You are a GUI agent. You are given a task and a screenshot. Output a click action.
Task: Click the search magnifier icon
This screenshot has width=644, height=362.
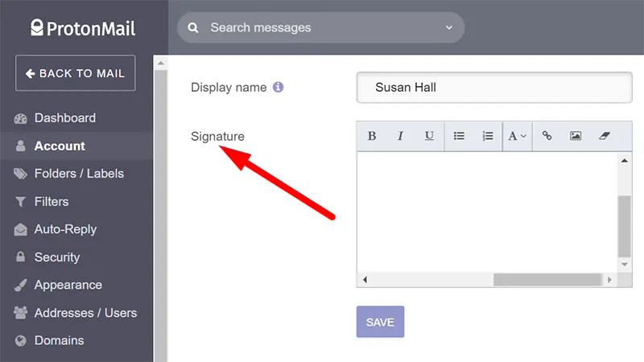click(x=193, y=27)
